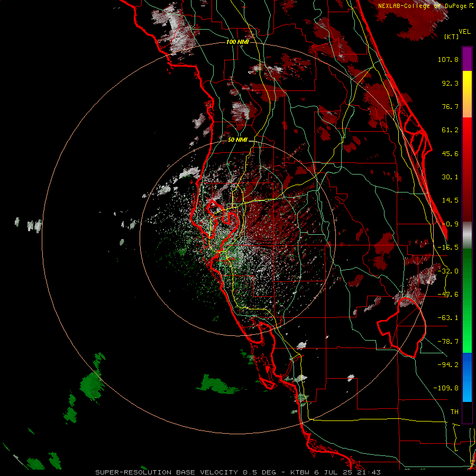This screenshot has width=476, height=476.
Task: Select the -47.6 legend value
Action: (x=448, y=295)
